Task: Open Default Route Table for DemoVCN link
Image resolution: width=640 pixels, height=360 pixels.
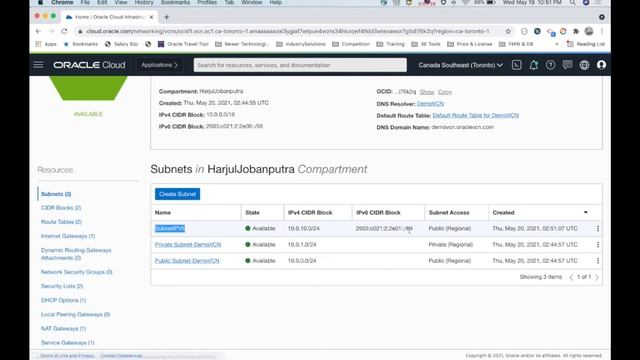Action: 476,116
